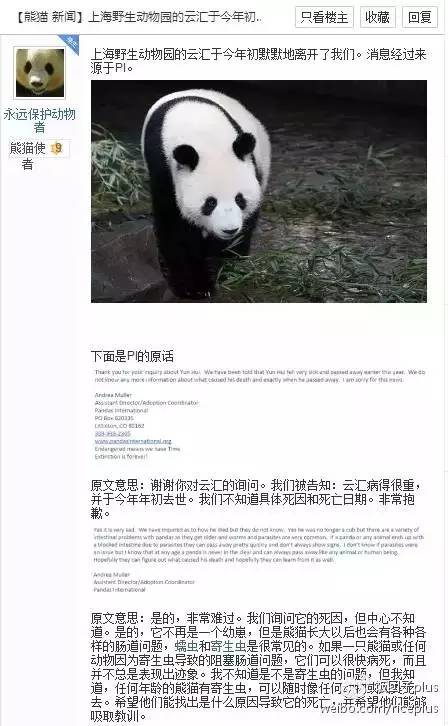Click the level 9 medal icon

57,148
